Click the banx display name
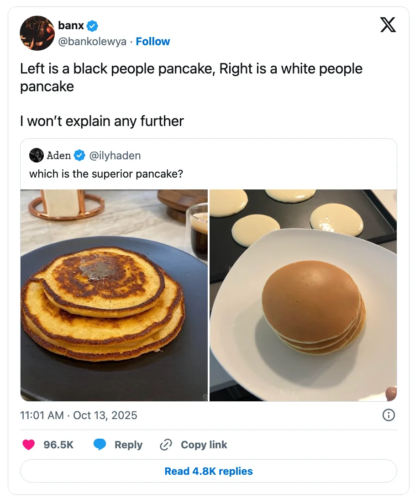 tap(71, 26)
